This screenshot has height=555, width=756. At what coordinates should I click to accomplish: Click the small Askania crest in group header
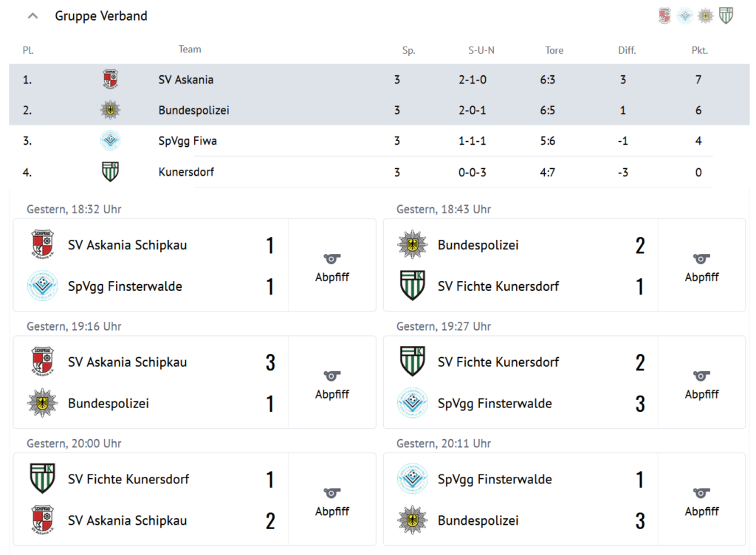tap(665, 15)
